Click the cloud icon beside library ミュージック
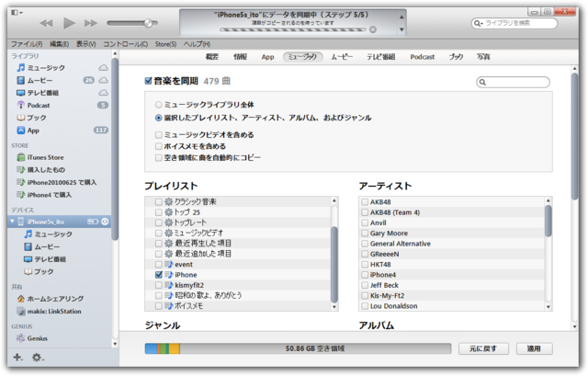The image size is (588, 376). 103,68
